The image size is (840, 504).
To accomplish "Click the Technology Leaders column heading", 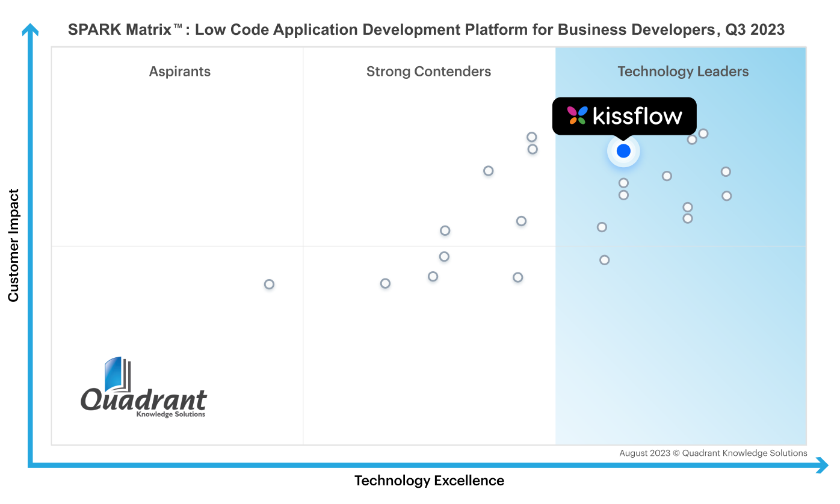I will (x=683, y=72).
